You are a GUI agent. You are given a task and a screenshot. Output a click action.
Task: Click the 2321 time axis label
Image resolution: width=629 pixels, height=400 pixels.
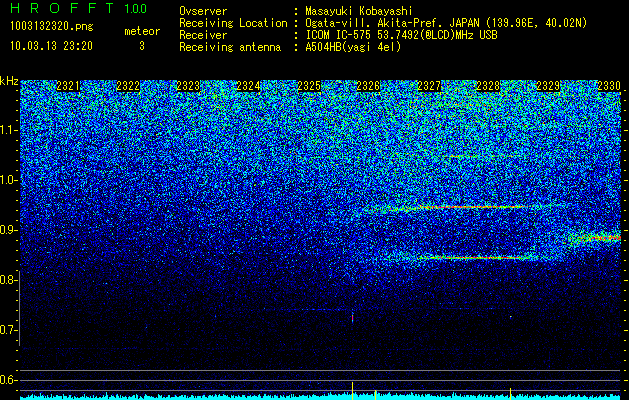pos(68,86)
